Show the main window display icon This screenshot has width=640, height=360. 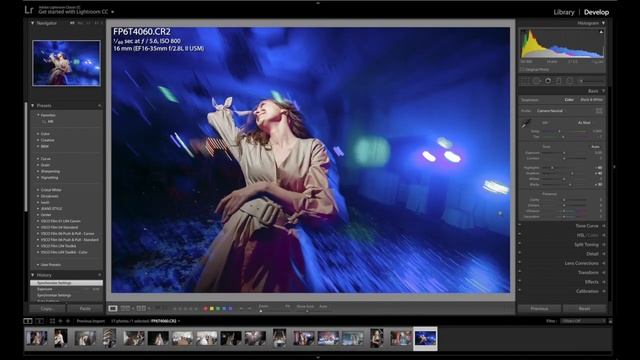point(28,321)
